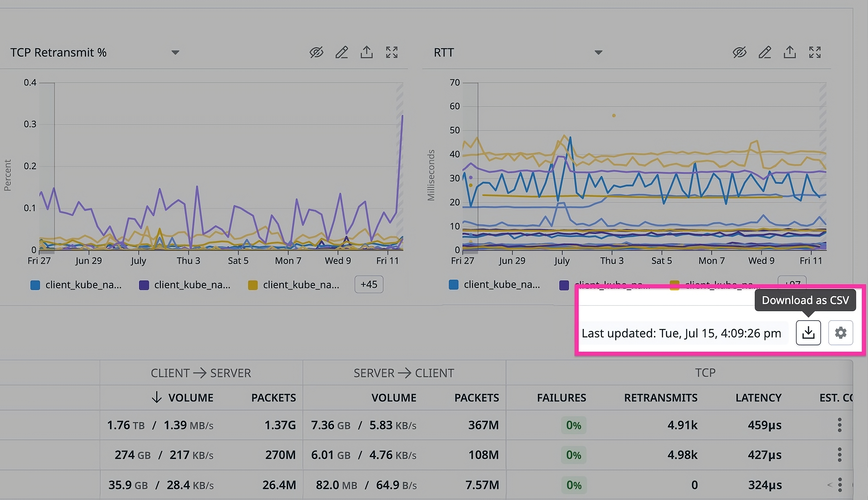Hide the RTT chart
868x500 pixels.
tap(739, 52)
